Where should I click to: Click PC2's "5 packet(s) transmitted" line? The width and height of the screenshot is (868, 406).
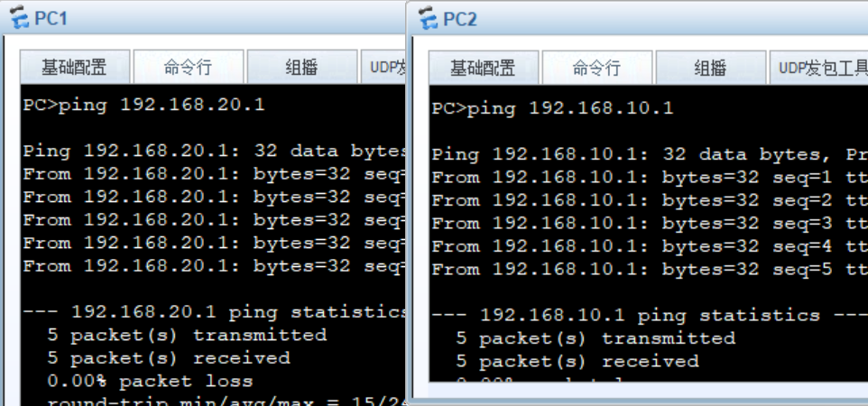click(x=596, y=338)
